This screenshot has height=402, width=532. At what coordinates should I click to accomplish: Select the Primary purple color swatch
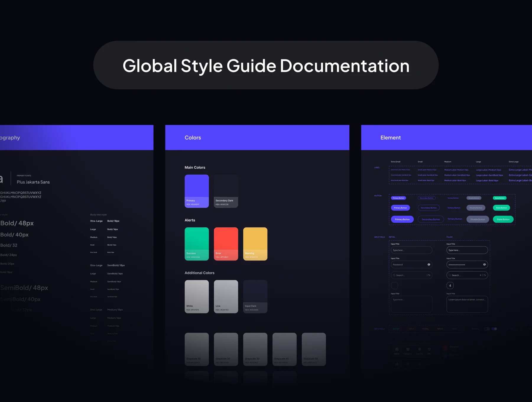pyautogui.click(x=197, y=191)
